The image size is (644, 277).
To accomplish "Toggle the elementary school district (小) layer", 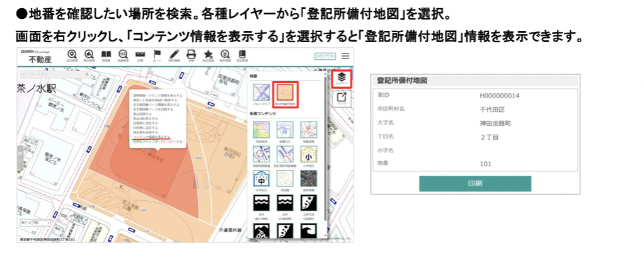I will click(309, 154).
